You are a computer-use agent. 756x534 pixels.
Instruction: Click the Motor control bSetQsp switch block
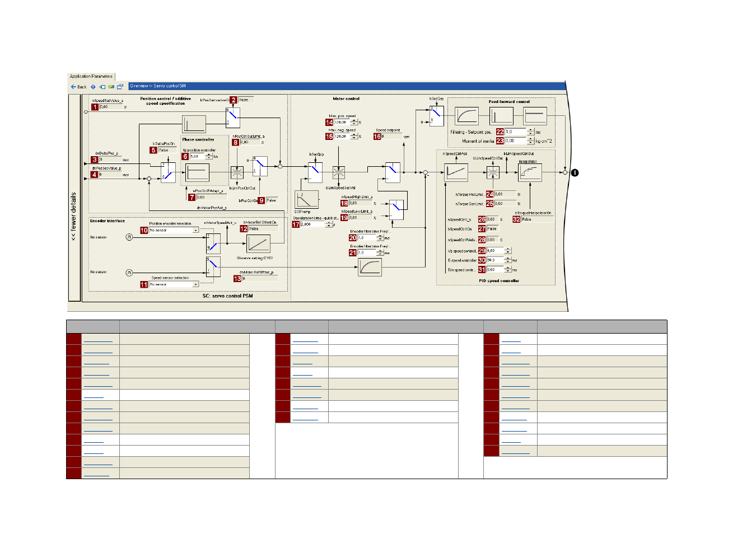[x=315, y=172]
